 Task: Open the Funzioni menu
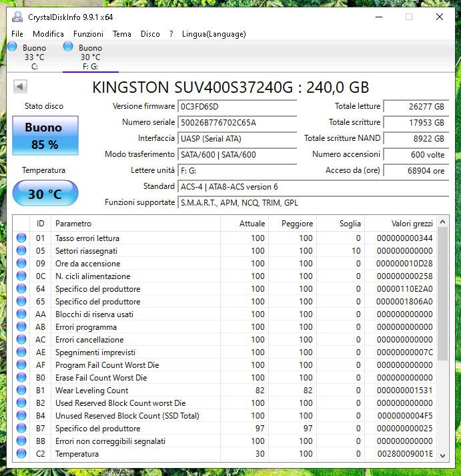coord(88,33)
